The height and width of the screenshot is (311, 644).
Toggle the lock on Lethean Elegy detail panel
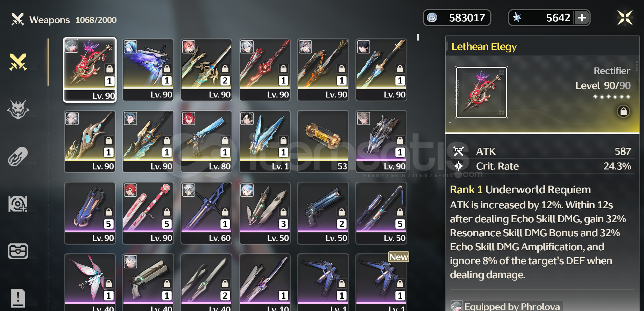(623, 111)
